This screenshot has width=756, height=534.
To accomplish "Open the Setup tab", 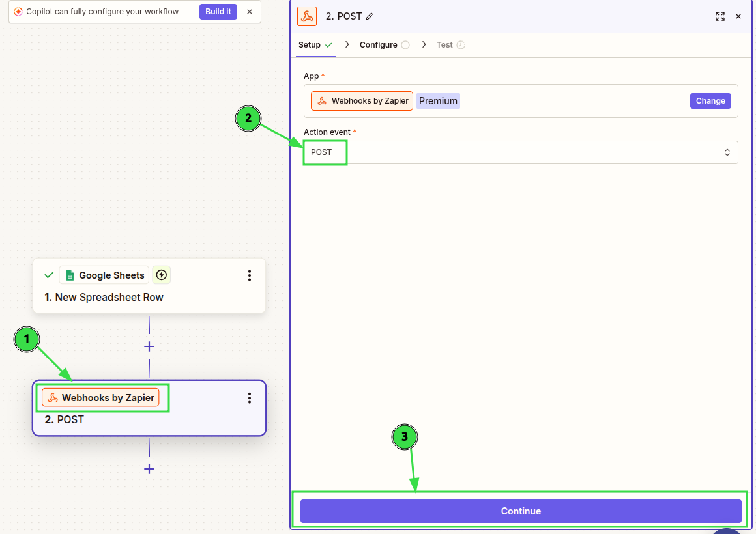I will pyautogui.click(x=310, y=45).
